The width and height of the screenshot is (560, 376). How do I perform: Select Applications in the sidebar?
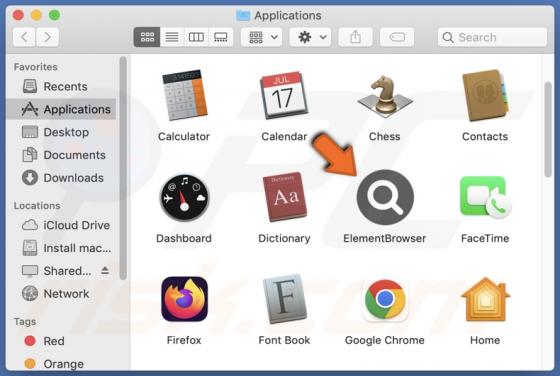pos(61,109)
